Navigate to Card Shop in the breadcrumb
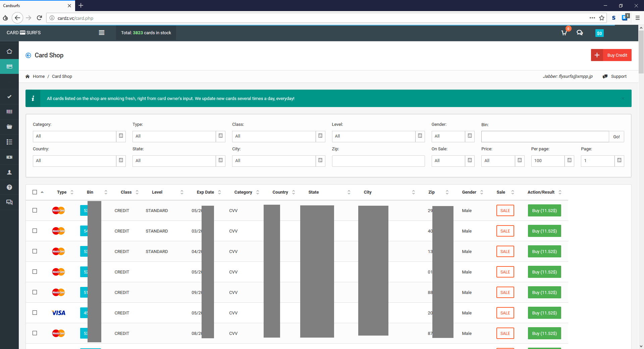 click(x=62, y=76)
